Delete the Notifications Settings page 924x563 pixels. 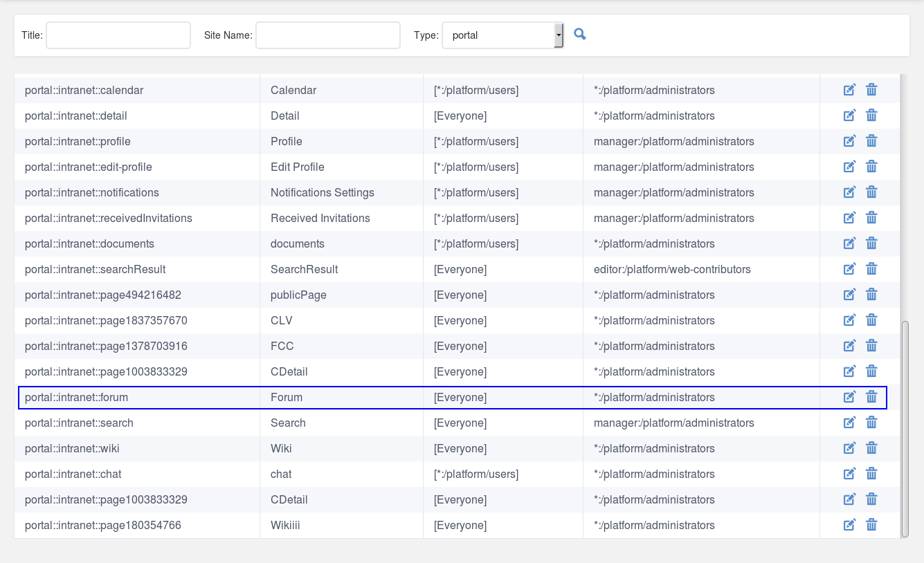tap(871, 192)
